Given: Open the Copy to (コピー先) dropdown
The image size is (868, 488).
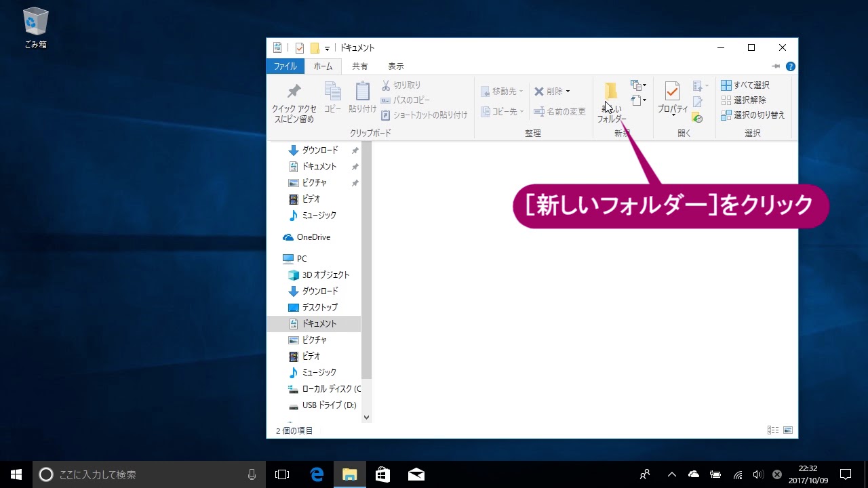Looking at the screenshot, I should tap(502, 112).
